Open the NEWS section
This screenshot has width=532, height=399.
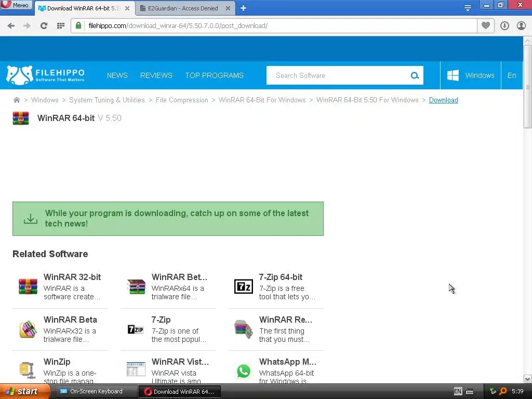coord(117,75)
